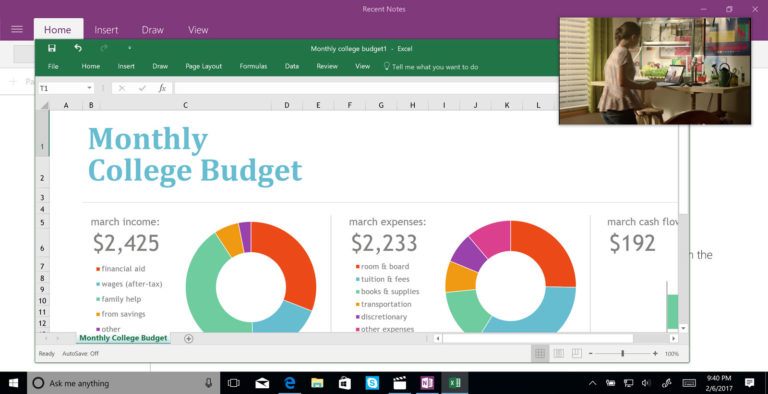Open Skype from the taskbar

tap(372, 383)
